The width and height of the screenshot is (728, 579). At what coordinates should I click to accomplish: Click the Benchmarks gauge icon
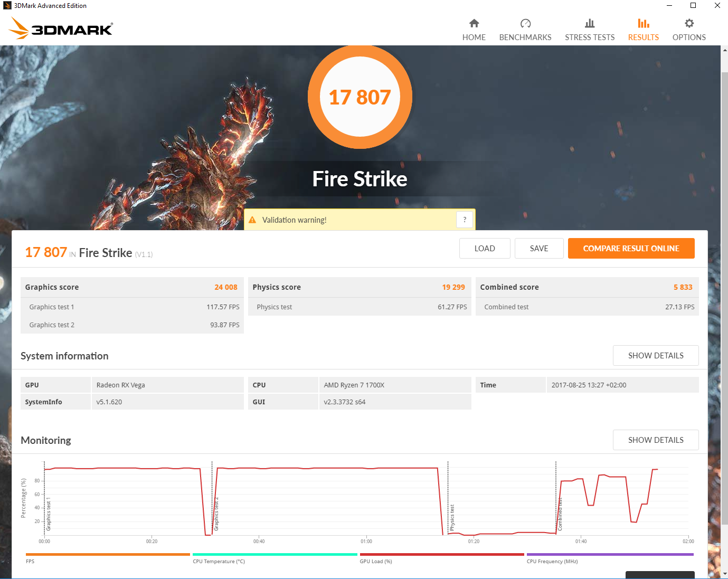click(525, 23)
